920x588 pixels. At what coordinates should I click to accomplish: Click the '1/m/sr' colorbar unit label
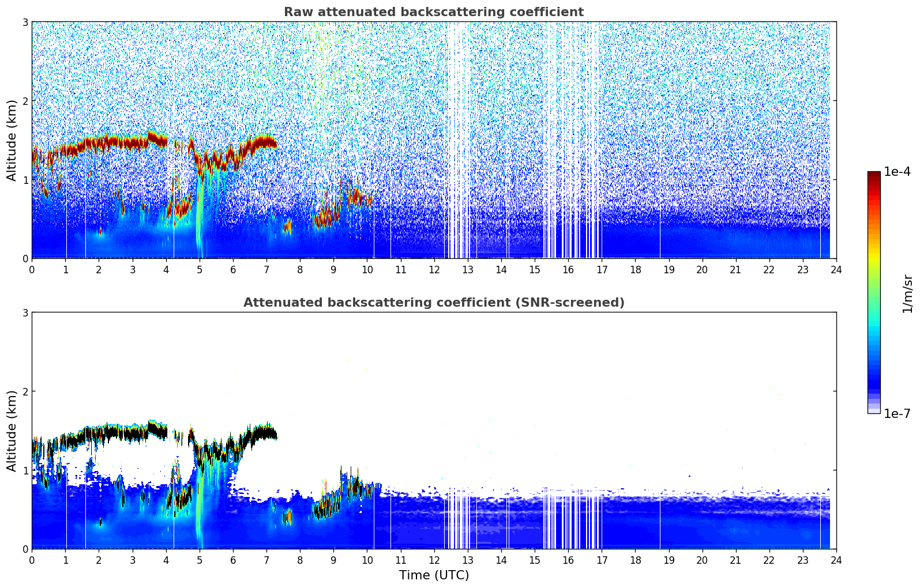(x=907, y=294)
